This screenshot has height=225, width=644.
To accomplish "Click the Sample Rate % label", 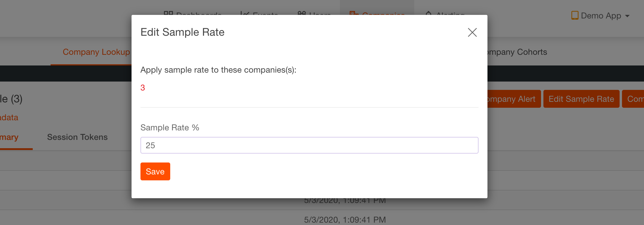I will click(170, 128).
